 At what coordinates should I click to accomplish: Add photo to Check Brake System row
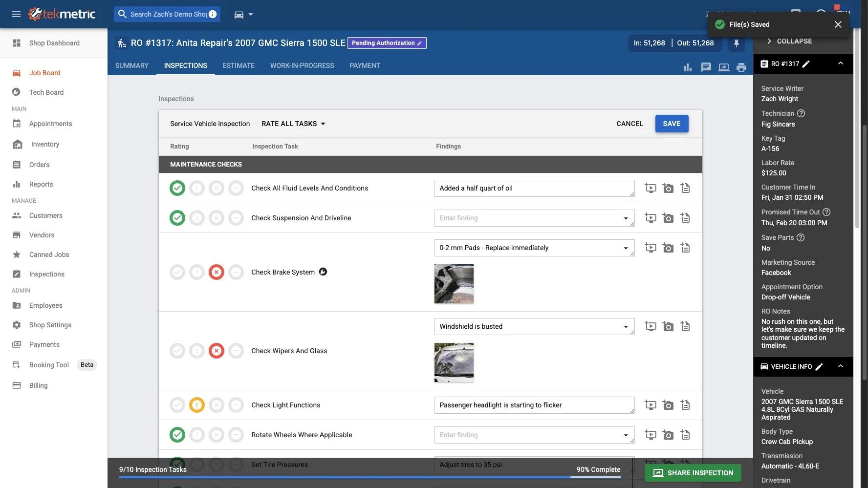click(x=668, y=248)
